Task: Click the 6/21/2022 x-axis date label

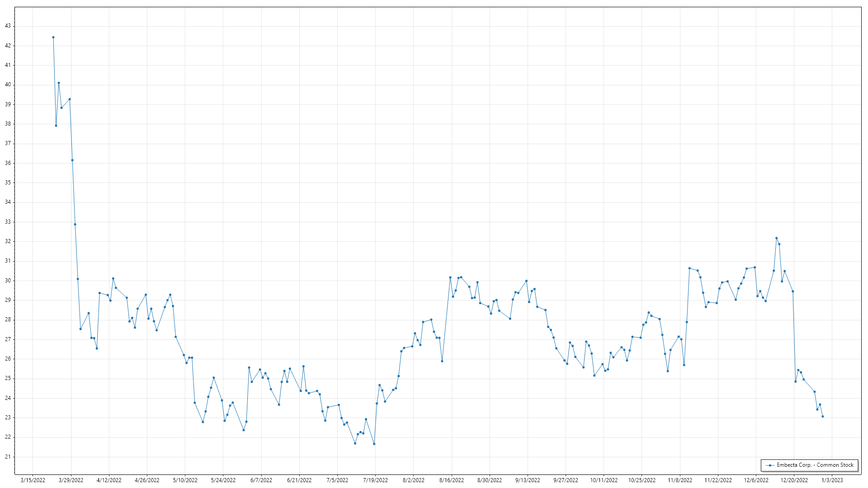Action: pyautogui.click(x=299, y=480)
